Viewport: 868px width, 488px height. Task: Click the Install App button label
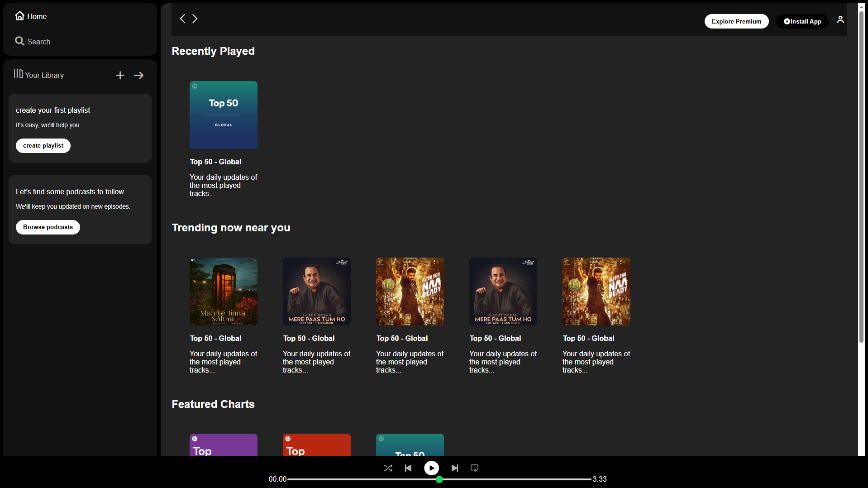[806, 21]
